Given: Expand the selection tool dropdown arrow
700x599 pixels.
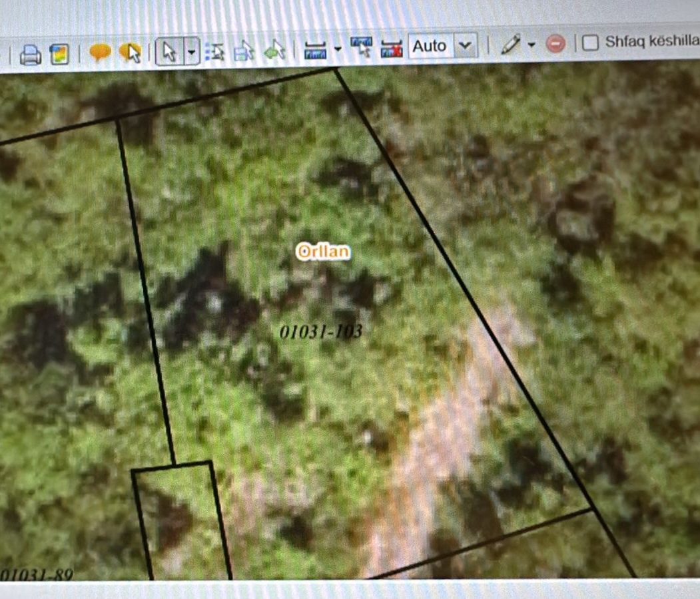Looking at the screenshot, I should tap(192, 51).
